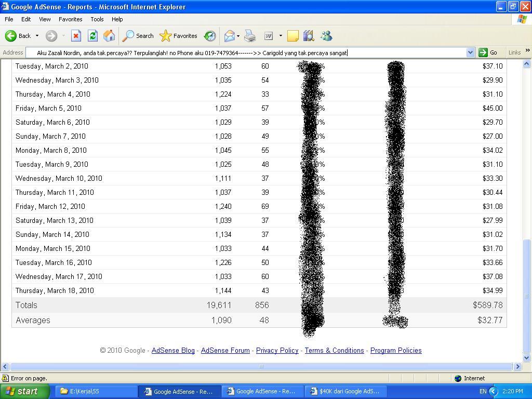Image resolution: width=532 pixels, height=399 pixels.
Task: Expand the Links toolbar chevron
Action: point(528,50)
